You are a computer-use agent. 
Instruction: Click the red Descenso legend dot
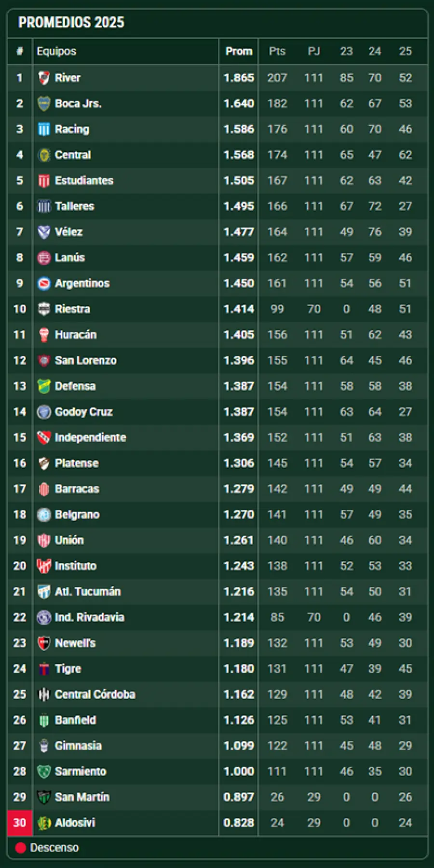click(x=20, y=848)
